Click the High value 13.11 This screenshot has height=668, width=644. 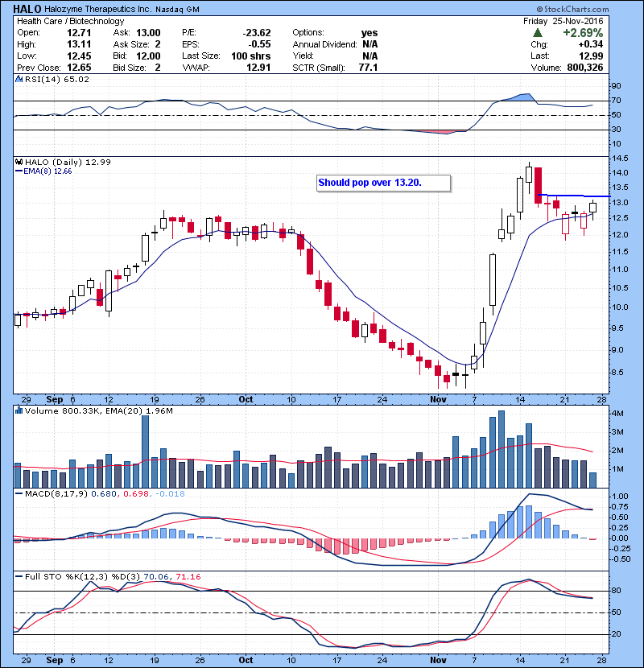(79, 44)
